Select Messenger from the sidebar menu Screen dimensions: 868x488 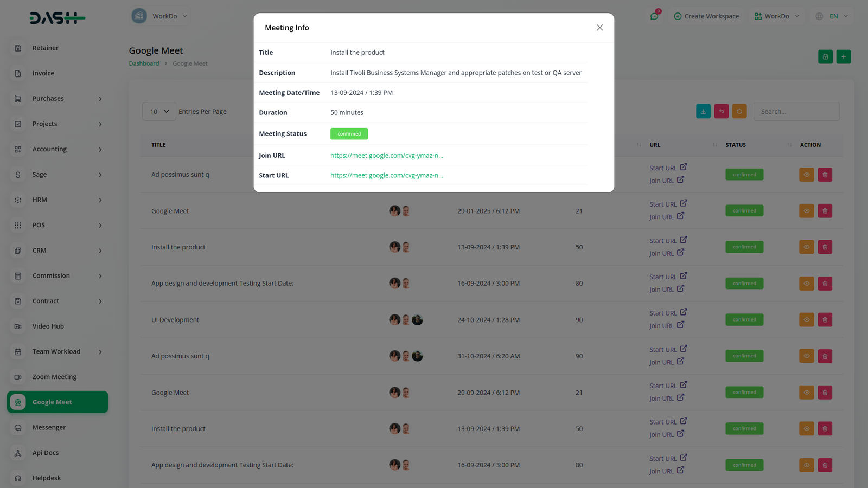49,427
